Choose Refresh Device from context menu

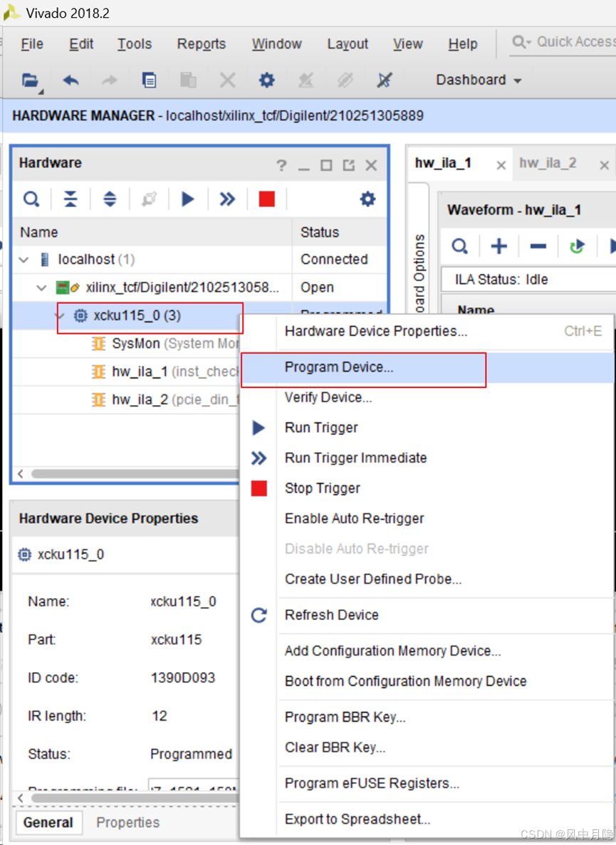point(427,615)
